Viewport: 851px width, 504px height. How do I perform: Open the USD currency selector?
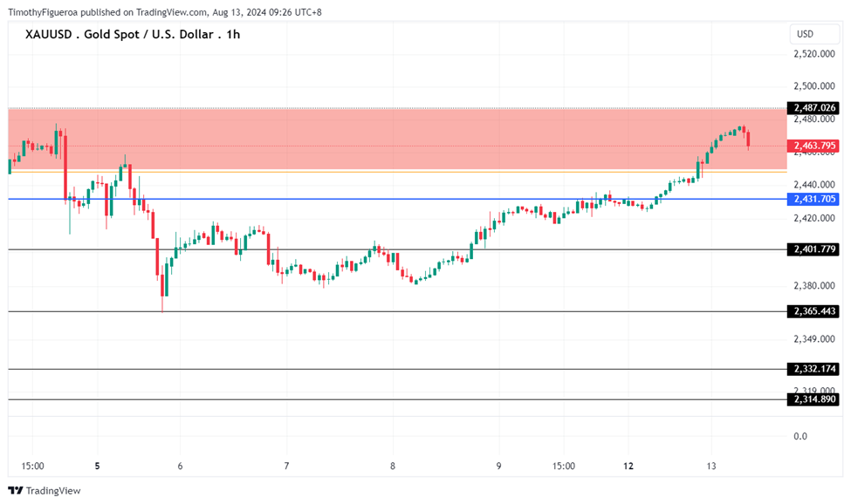(x=805, y=34)
